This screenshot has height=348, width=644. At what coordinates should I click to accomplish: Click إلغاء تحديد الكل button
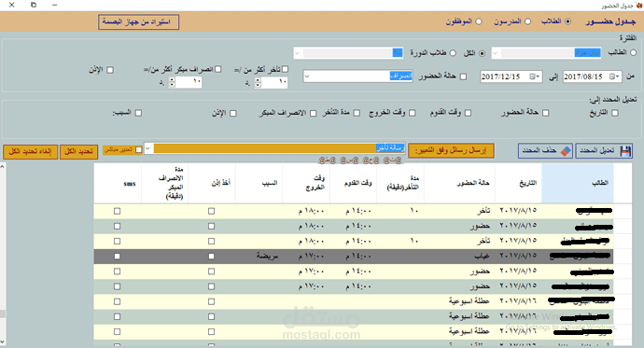(x=31, y=151)
